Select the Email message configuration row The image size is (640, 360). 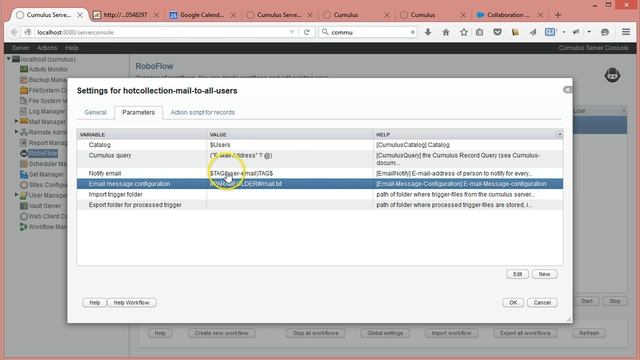[x=320, y=184]
